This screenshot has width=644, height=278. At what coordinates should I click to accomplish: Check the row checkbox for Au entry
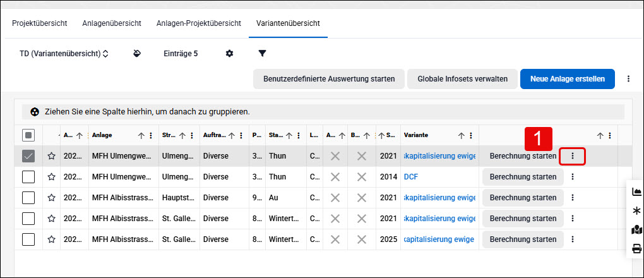[28, 198]
